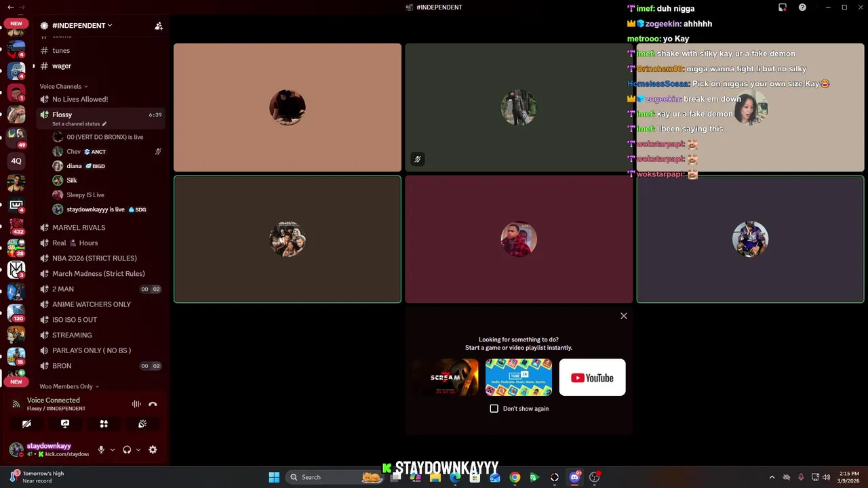Open system volume speaker icon
Image resolution: width=868 pixels, height=488 pixels.
(826, 477)
